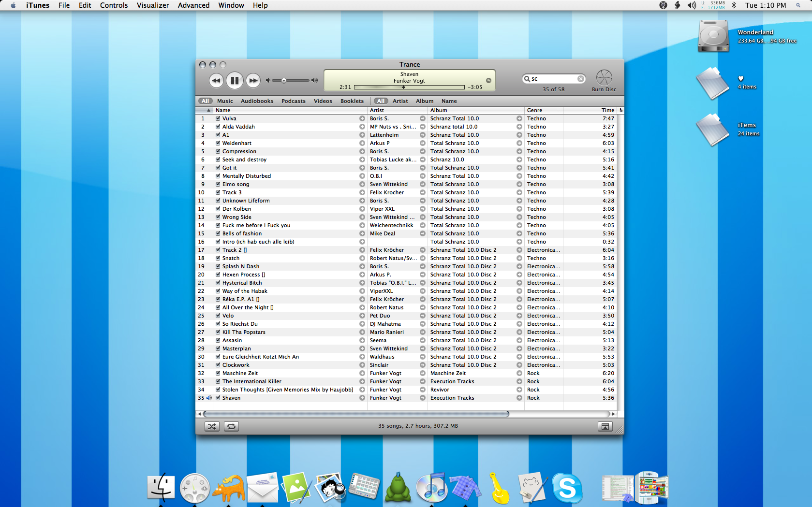
Task: Open the Advanced menu
Action: [x=193, y=5]
